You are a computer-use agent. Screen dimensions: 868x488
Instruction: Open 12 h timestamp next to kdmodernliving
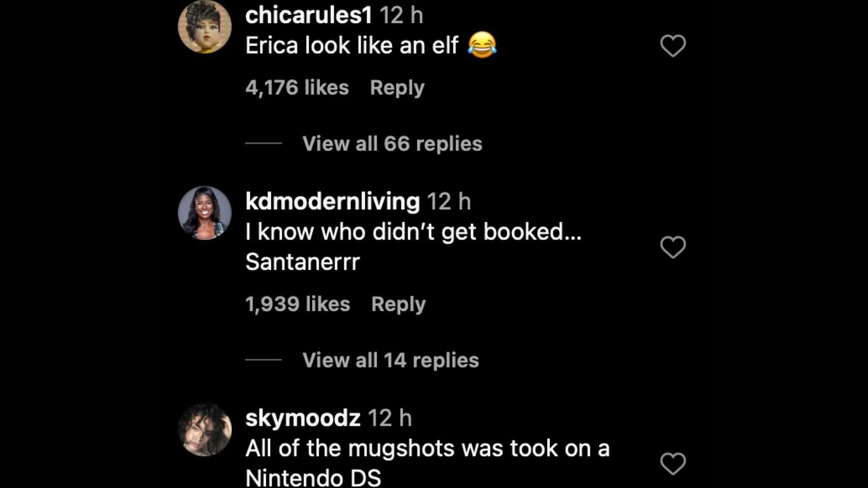tap(449, 201)
